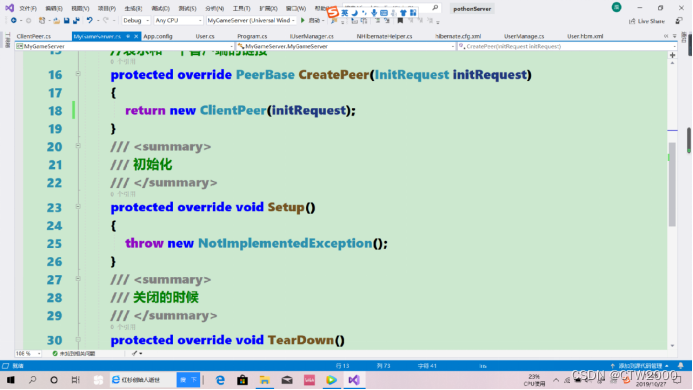Image resolution: width=693 pixels, height=390 pixels.
Task: Collapse the summary comment at line 20
Action: 78,145
